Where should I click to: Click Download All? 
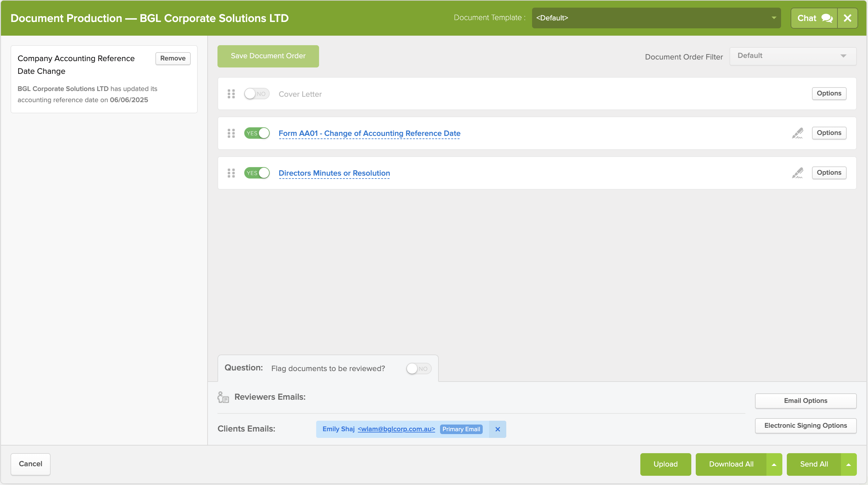(731, 464)
